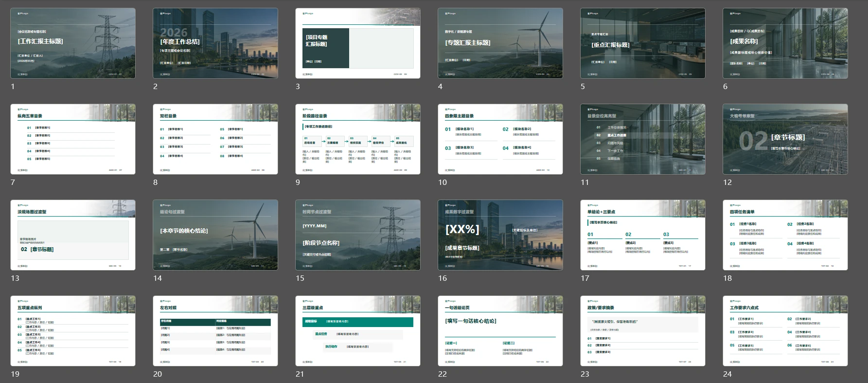Select slide 5 control room cover
Screen dimensions: 868x383
[643, 43]
